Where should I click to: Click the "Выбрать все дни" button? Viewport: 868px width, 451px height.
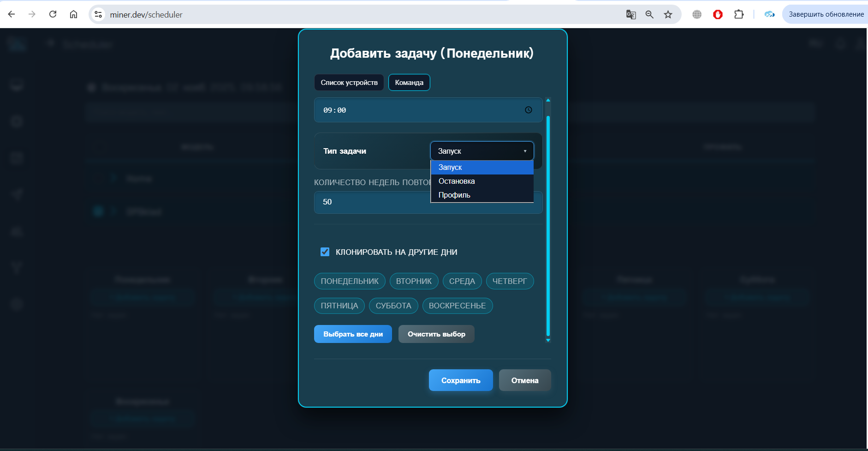(353, 334)
